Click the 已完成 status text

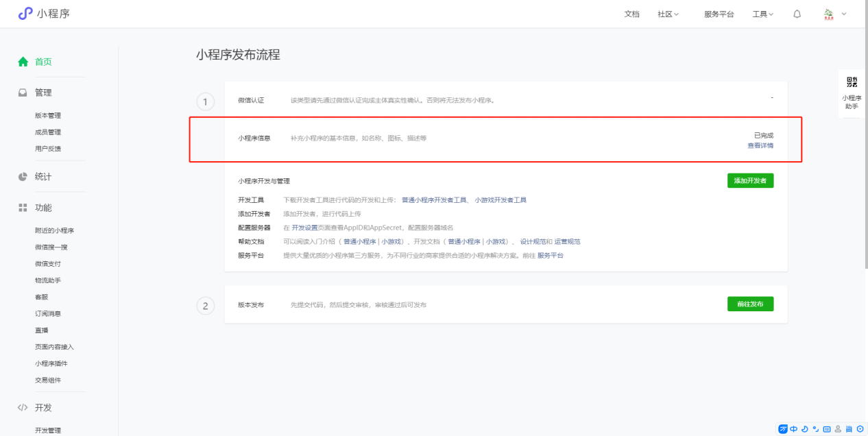764,135
